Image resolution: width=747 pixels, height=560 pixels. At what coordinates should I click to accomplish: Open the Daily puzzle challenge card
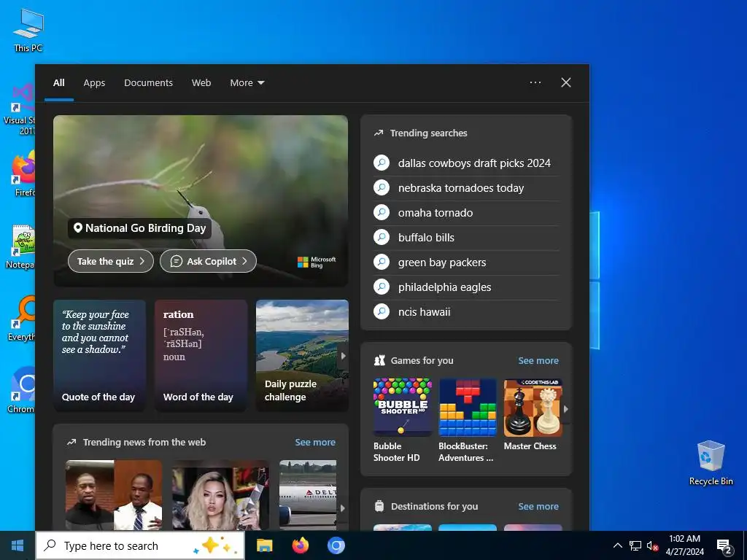coord(302,355)
